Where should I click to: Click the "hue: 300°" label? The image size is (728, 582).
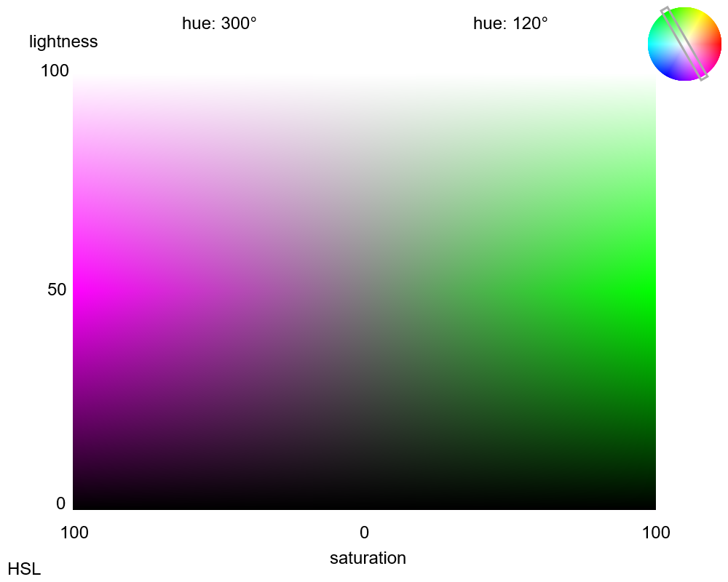coord(219,23)
